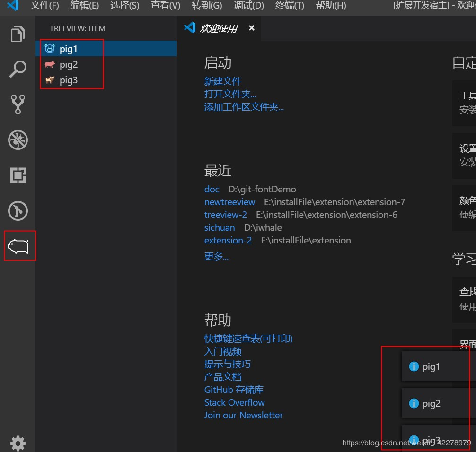Click the 更多... link

click(x=216, y=256)
